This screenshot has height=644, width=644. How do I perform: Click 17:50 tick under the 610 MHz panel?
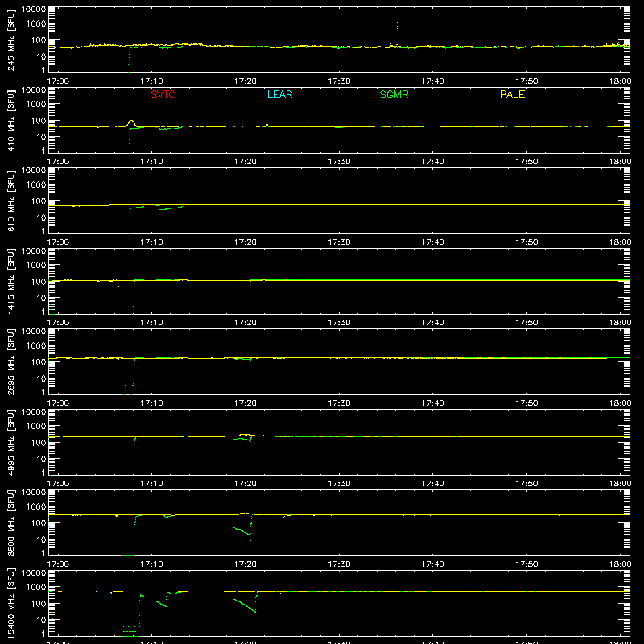526,242
